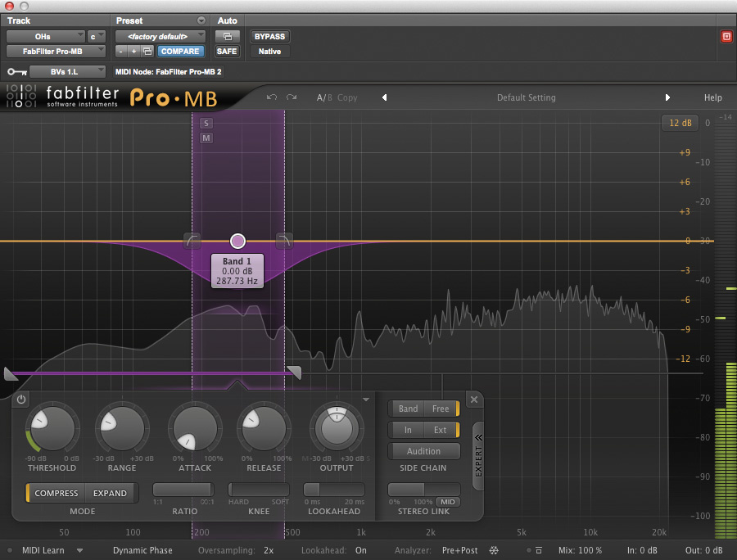Viewport: 737px width, 560px height.
Task: Click the Release knob
Action: click(x=264, y=428)
